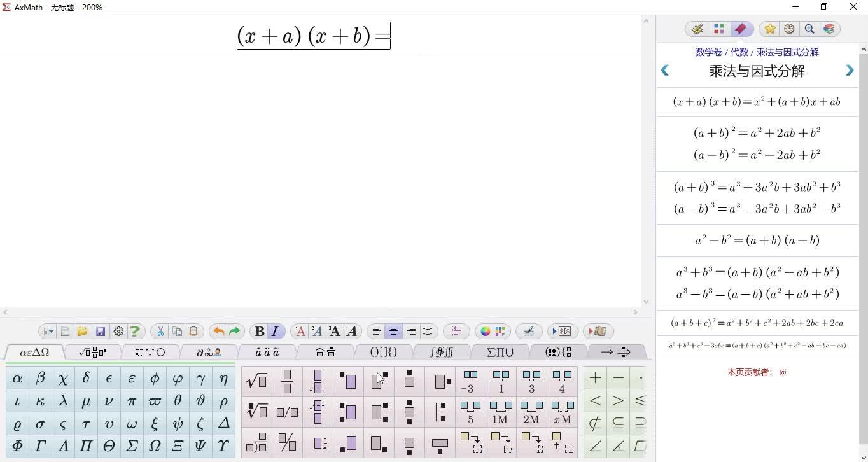Toggle italic formatting
Image resolution: width=868 pixels, height=462 pixels.
coord(275,331)
